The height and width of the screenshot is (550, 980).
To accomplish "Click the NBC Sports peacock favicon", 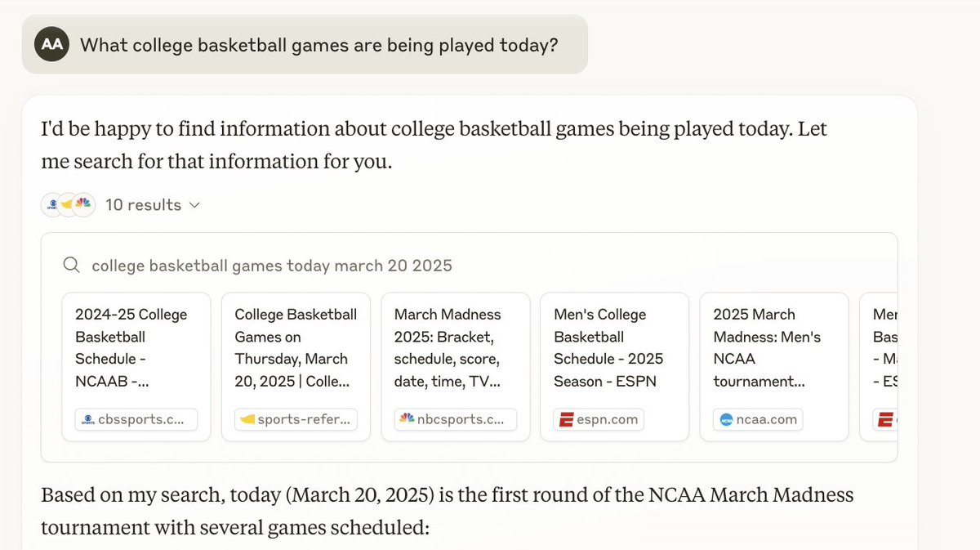I will pos(407,420).
